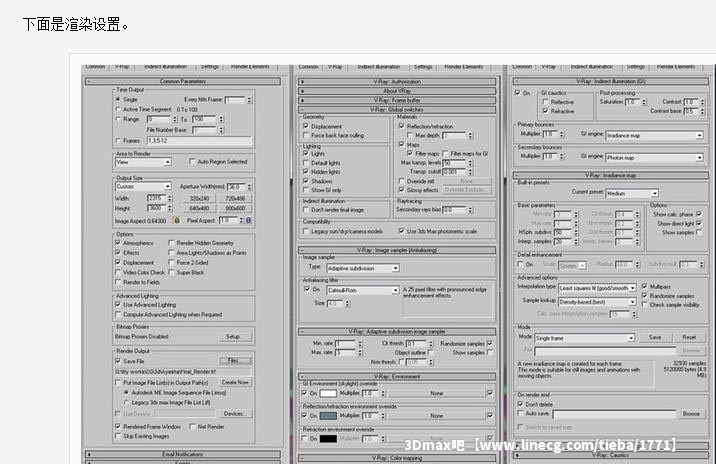Toggle the Multipass checkbox
The height and width of the screenshot is (464, 716).
[x=645, y=286]
